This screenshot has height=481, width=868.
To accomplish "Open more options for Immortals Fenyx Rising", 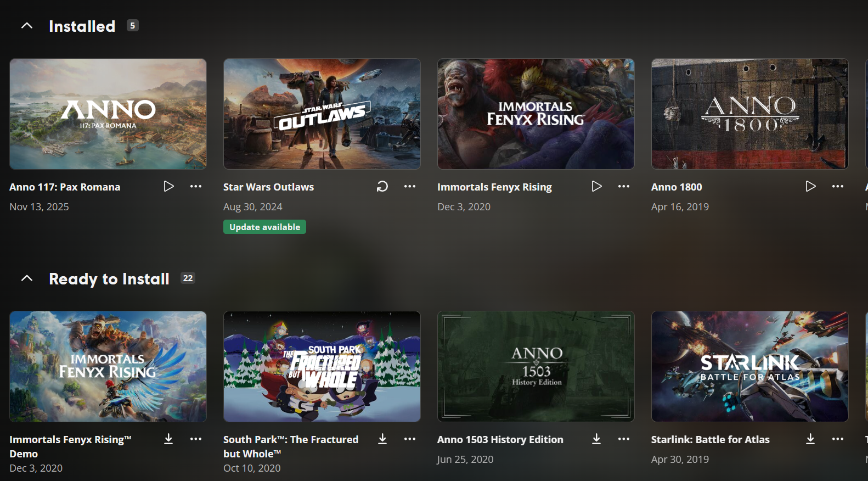I will point(624,187).
